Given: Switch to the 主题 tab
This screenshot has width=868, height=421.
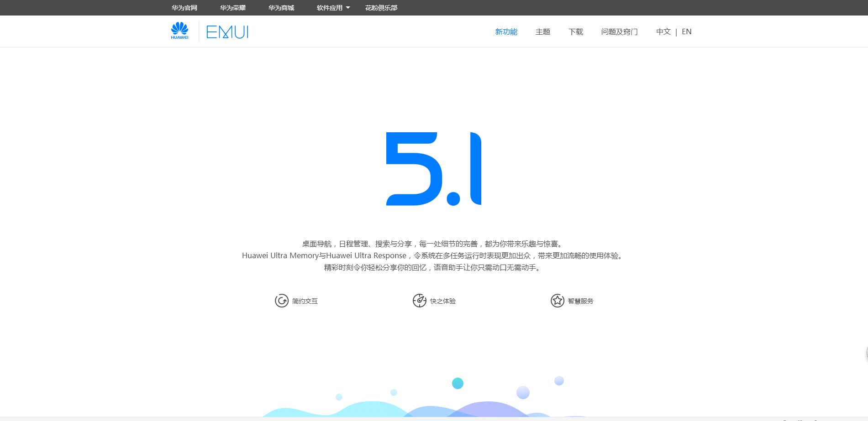Looking at the screenshot, I should click(543, 31).
